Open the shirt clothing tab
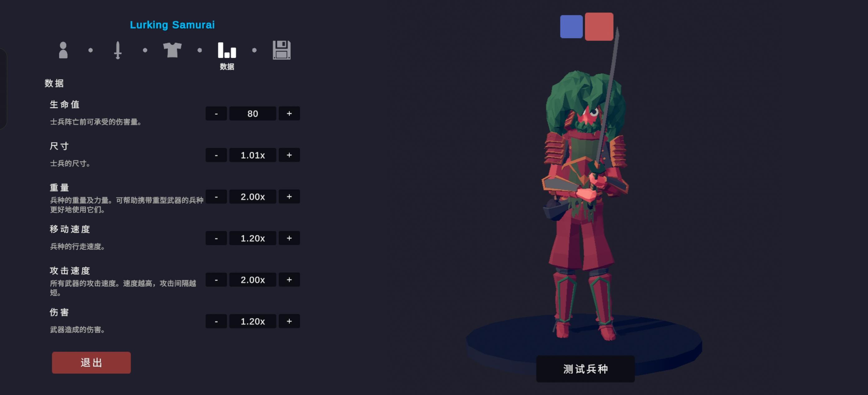Image resolution: width=868 pixels, height=395 pixels. [172, 50]
